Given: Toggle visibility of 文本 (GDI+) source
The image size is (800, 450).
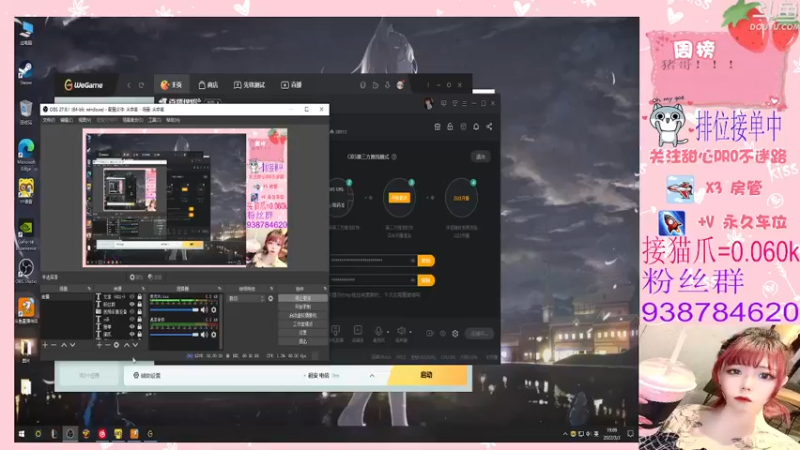Looking at the screenshot, I should pos(132,296).
